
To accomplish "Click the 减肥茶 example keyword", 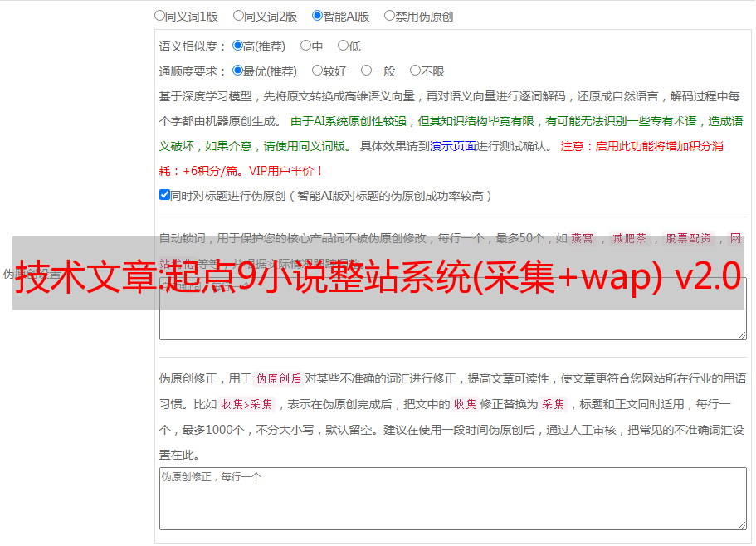I will 629,238.
